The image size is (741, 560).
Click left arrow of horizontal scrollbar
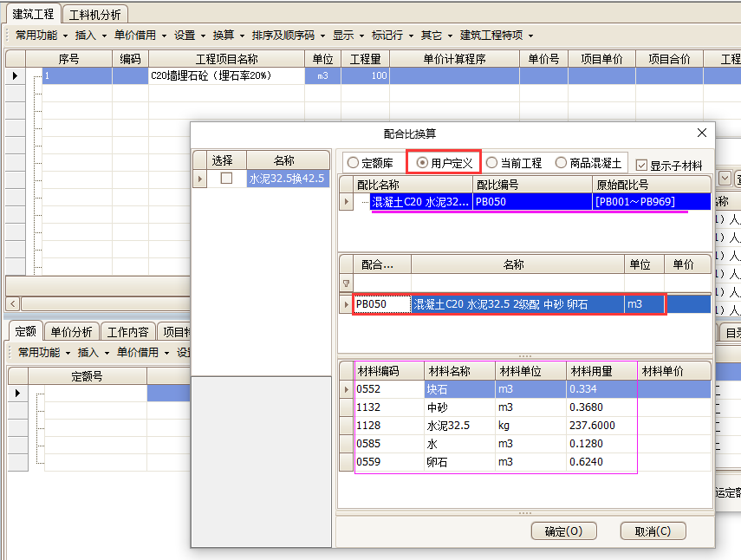[12, 303]
